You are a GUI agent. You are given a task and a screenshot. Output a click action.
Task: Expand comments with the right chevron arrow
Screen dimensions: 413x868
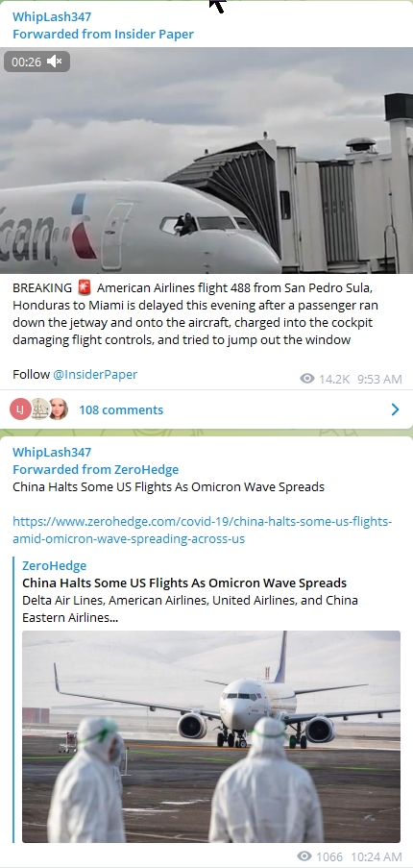(396, 409)
